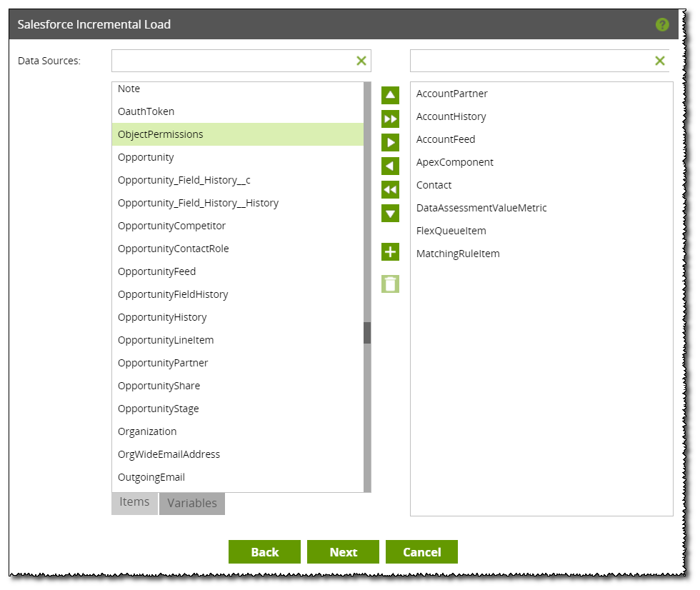Select OpportunityShare in the list
The width and height of the screenshot is (700, 590).
[237, 386]
